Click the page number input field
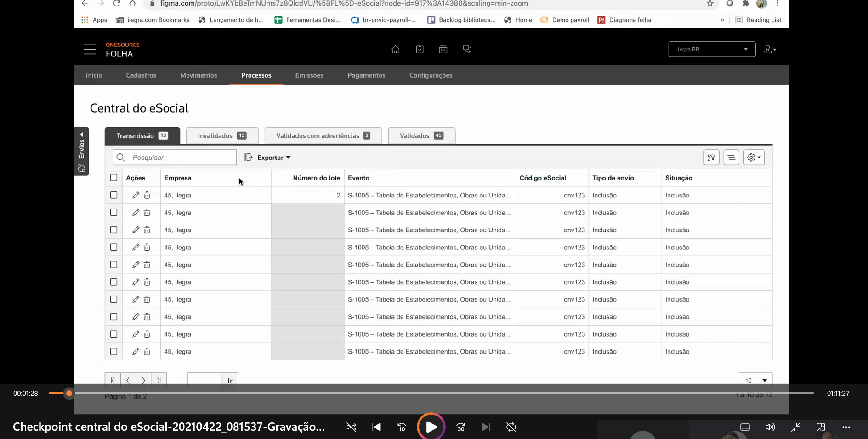868x439 pixels. [205, 380]
